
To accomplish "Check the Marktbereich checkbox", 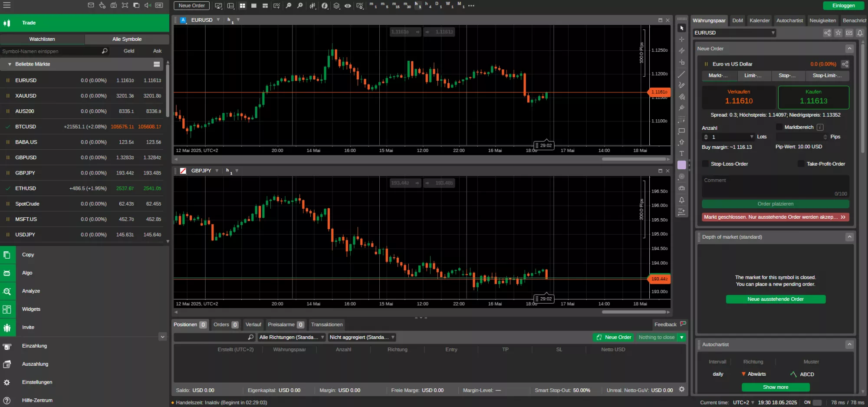I will tap(779, 127).
